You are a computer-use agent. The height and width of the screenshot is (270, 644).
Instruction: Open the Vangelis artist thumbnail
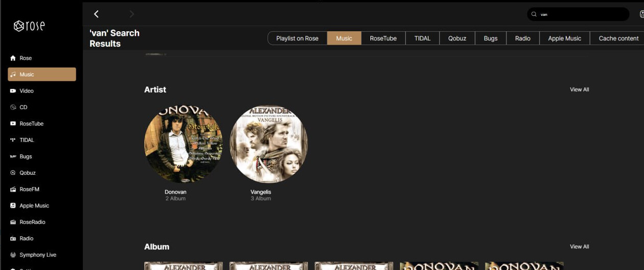coord(269,144)
